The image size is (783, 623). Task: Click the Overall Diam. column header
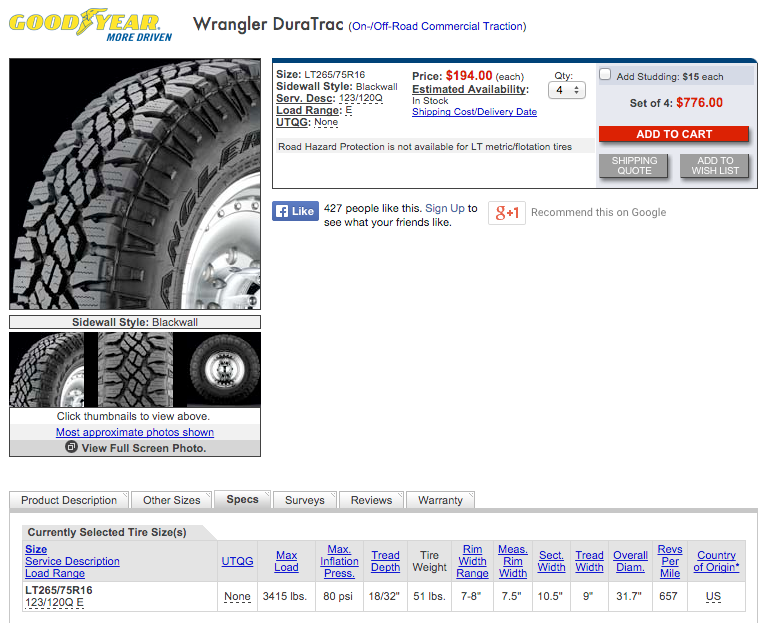630,561
